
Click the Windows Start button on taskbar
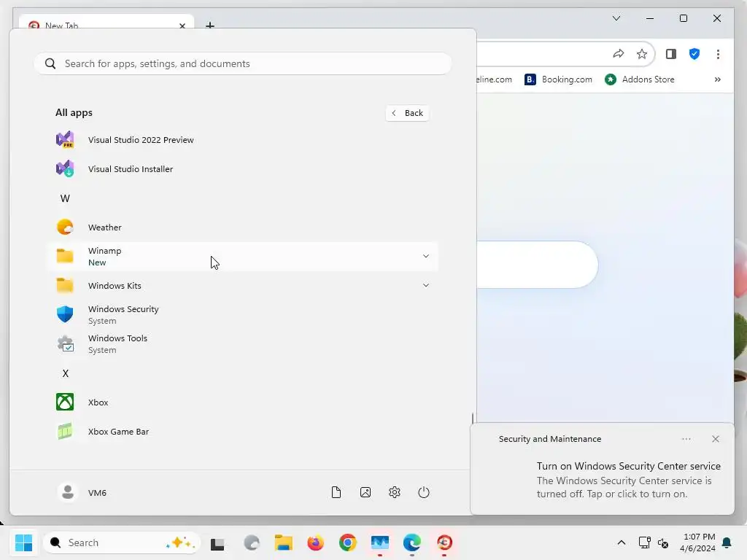point(23,542)
